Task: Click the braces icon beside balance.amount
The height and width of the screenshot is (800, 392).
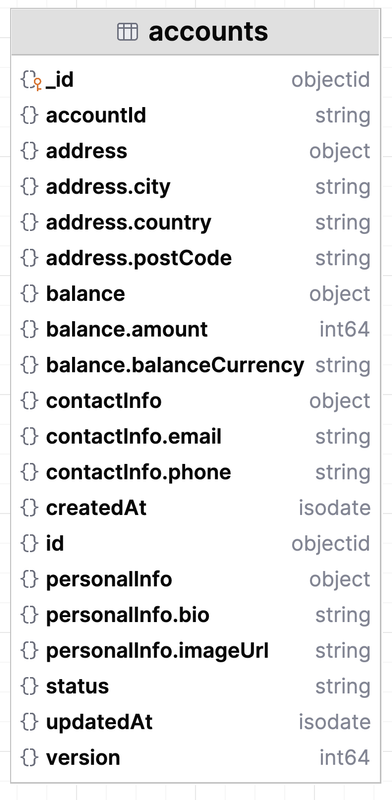Action: click(x=30, y=330)
